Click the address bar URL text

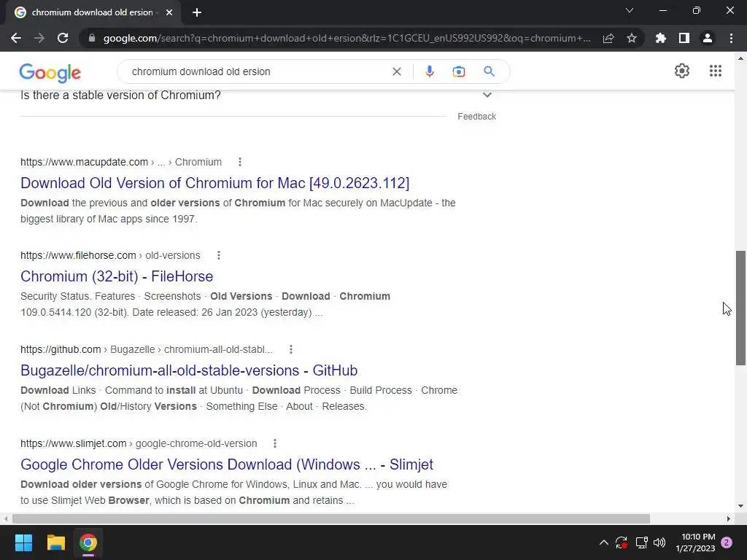pos(347,38)
